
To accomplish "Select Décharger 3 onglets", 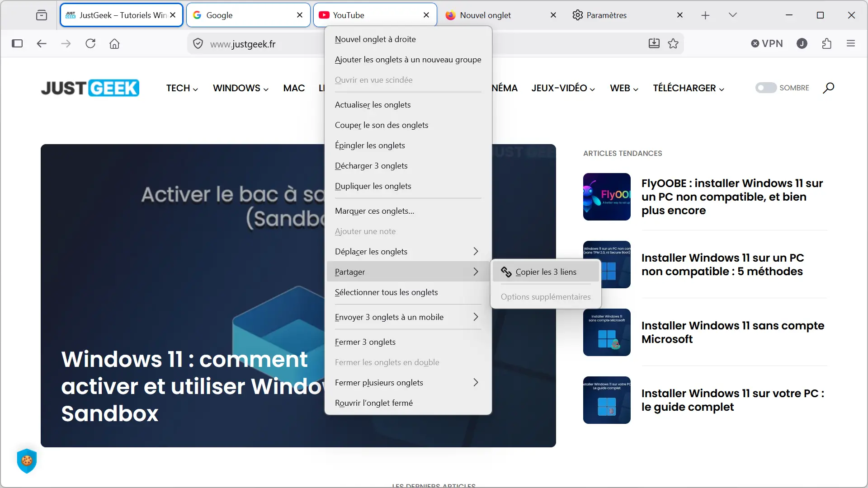I will (x=408, y=165).
